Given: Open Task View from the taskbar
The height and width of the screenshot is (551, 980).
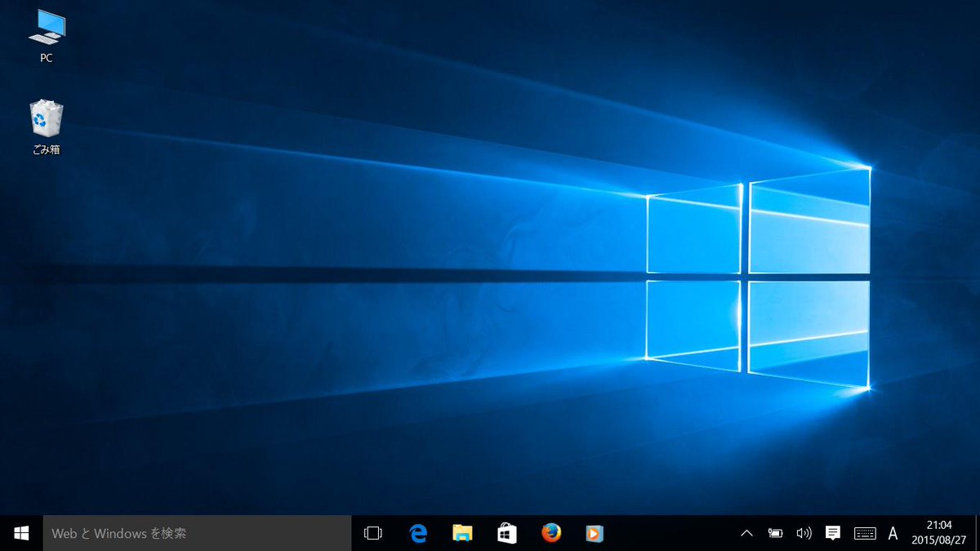Looking at the screenshot, I should [x=373, y=533].
